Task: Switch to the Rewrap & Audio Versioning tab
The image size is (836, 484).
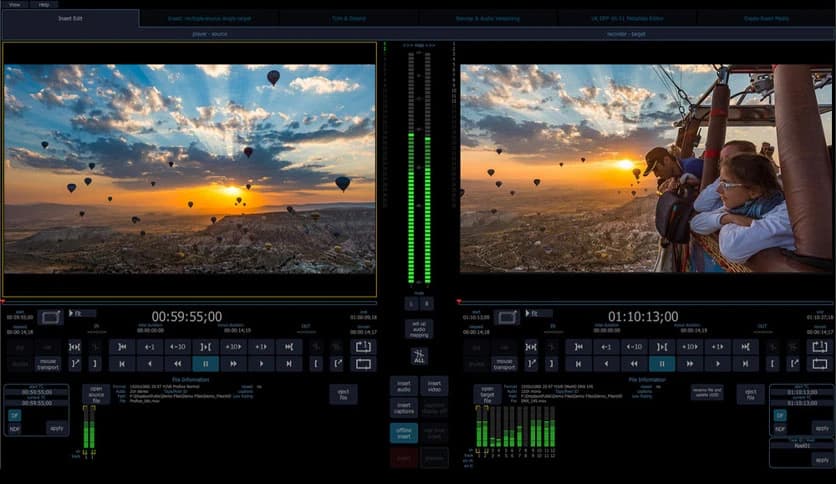Action: (x=488, y=18)
